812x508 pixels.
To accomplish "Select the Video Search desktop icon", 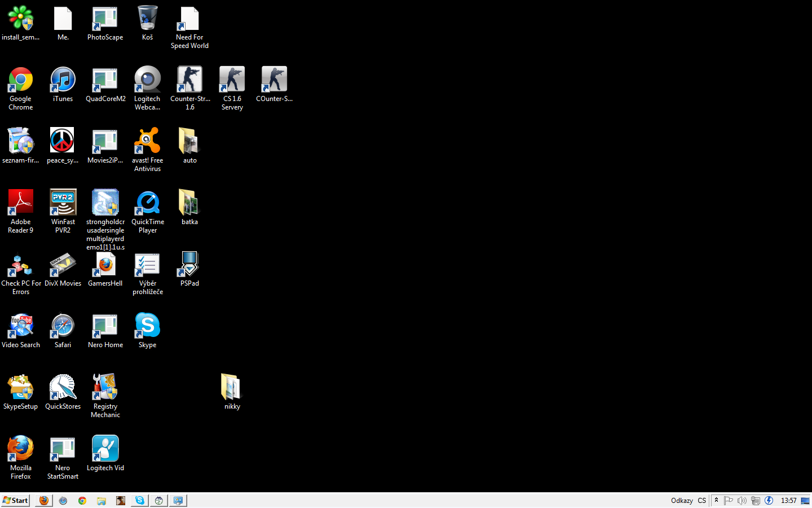I will [x=21, y=326].
